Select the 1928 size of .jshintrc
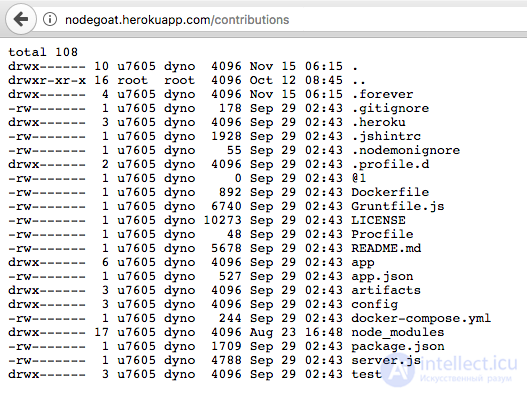The height and width of the screenshot is (393, 527). pos(227,136)
